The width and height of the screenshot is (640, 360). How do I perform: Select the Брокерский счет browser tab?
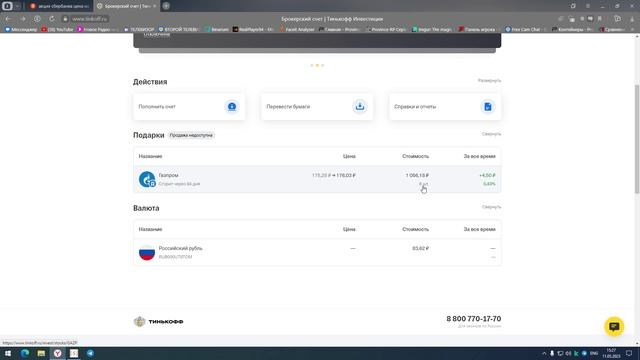click(x=126, y=6)
